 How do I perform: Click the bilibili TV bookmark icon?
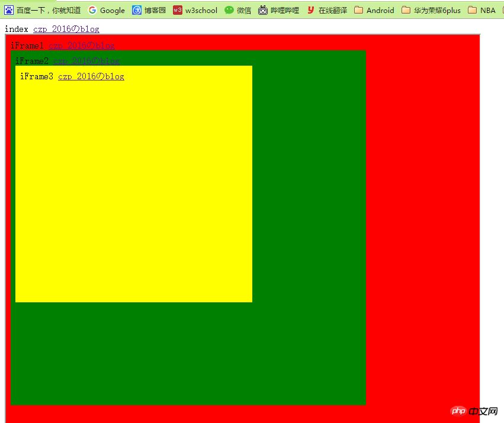[x=263, y=10]
